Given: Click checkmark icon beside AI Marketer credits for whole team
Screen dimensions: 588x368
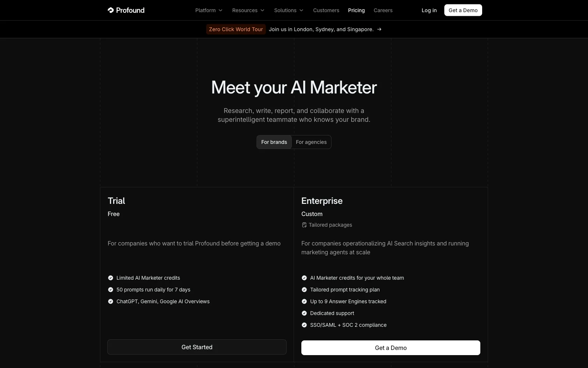Looking at the screenshot, I should pos(304,278).
